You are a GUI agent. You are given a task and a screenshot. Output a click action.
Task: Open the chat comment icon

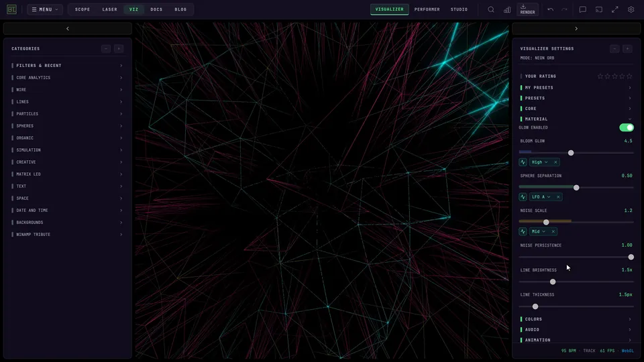click(x=582, y=9)
